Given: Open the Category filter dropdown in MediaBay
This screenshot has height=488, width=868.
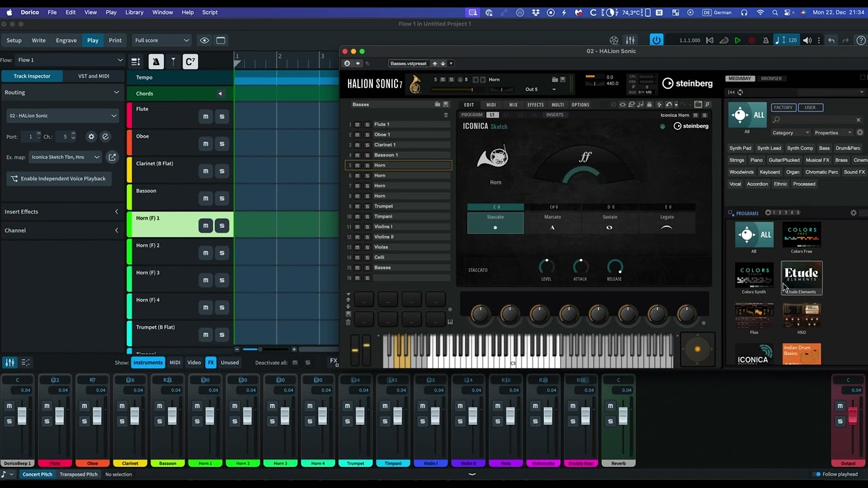Looking at the screenshot, I should (x=790, y=133).
